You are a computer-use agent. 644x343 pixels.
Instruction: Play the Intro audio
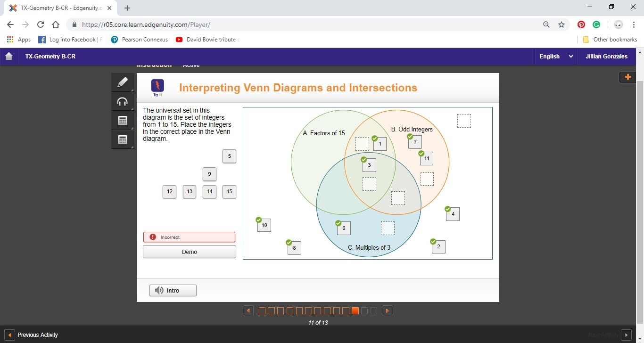pyautogui.click(x=173, y=291)
